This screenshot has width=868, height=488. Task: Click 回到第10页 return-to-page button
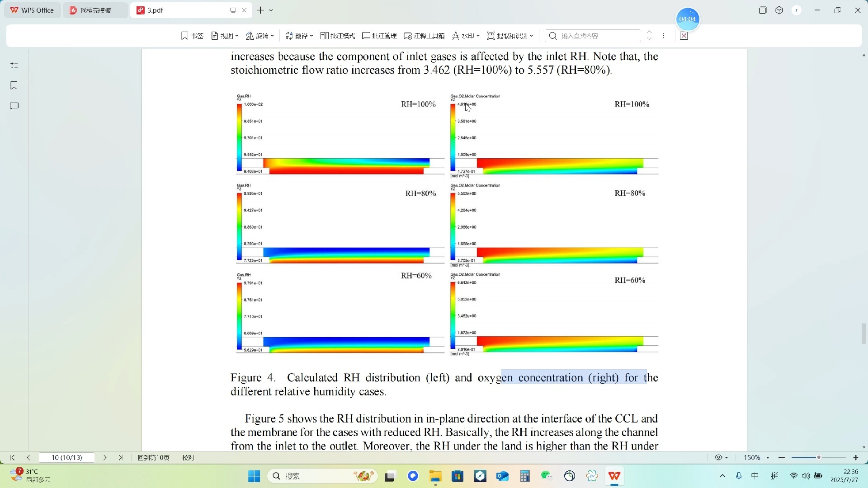point(154,458)
